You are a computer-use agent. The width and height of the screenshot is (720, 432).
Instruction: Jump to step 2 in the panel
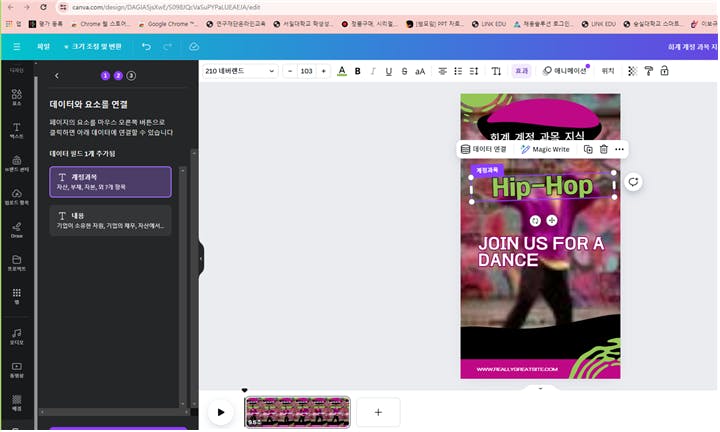[x=118, y=76]
